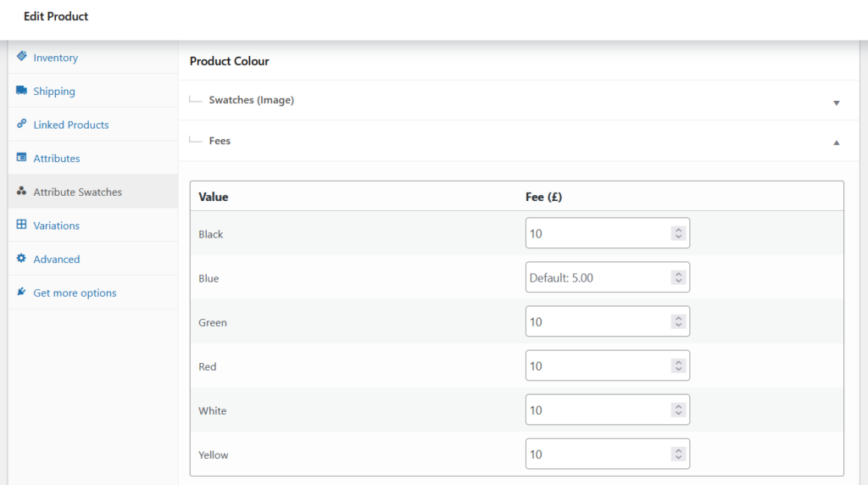The height and width of the screenshot is (485, 868).
Task: Collapse the Fees section arrow
Action: [836, 143]
